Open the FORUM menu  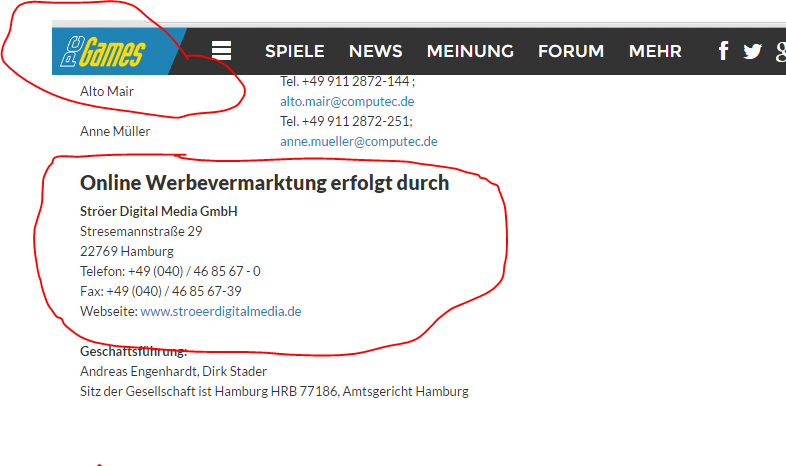pyautogui.click(x=571, y=51)
